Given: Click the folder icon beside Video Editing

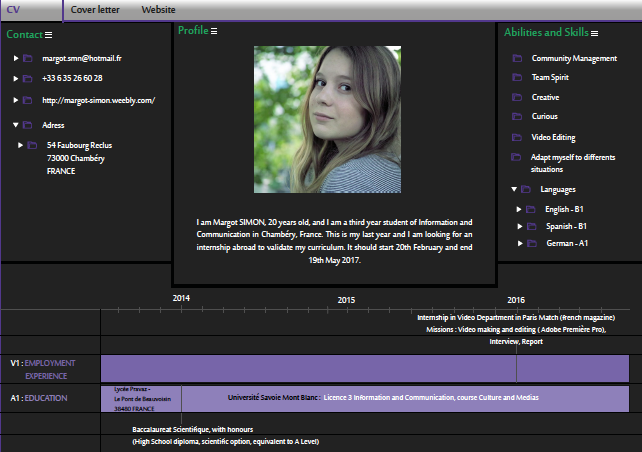Looking at the screenshot, I should pyautogui.click(x=517, y=137).
